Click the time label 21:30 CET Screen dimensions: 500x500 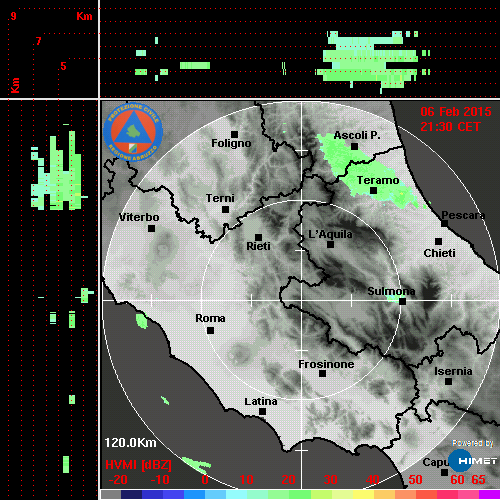click(450, 127)
